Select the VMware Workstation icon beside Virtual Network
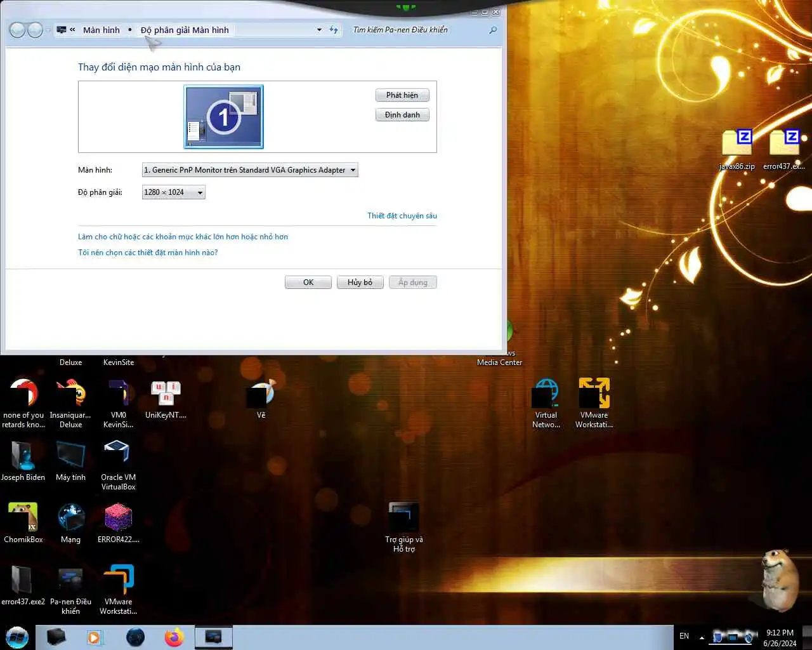 594,402
